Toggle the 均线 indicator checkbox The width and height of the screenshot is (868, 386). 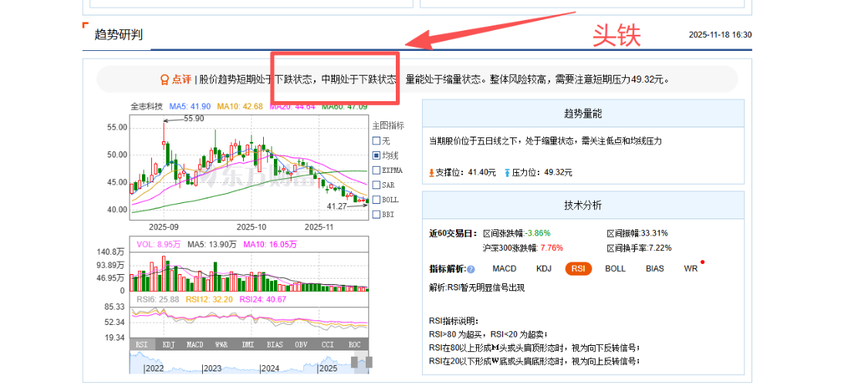click(x=377, y=156)
